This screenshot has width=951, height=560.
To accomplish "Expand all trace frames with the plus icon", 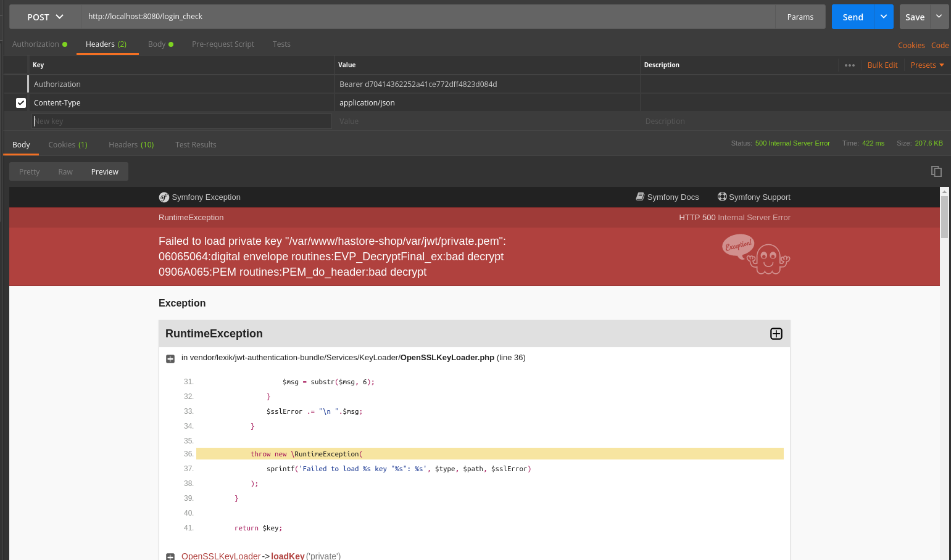I will (776, 334).
